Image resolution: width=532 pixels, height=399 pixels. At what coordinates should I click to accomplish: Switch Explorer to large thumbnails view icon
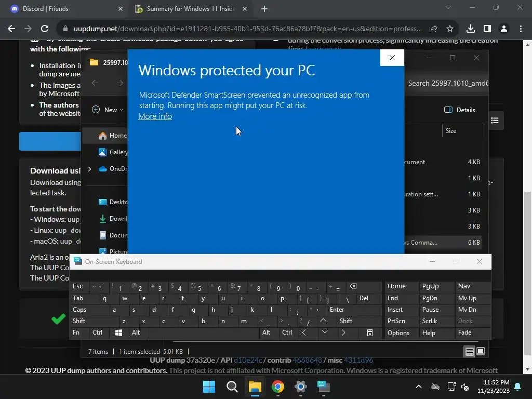tap(481, 352)
